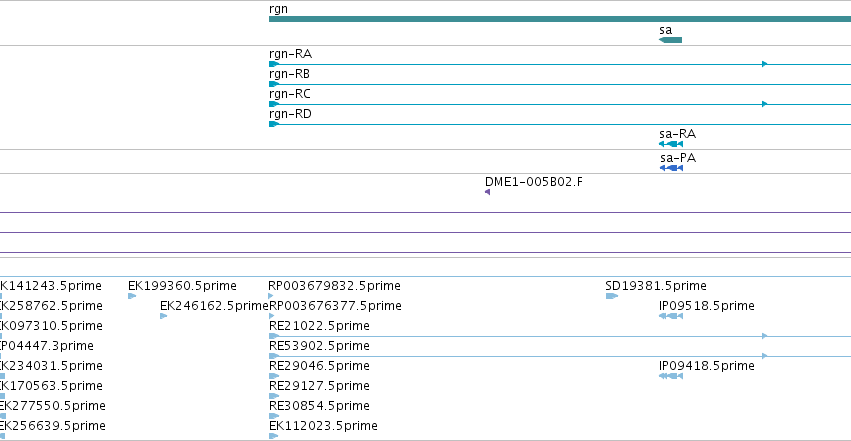Click the RE21022.5prime start glyph
Viewport: 851px width, 441px height.
pos(274,336)
